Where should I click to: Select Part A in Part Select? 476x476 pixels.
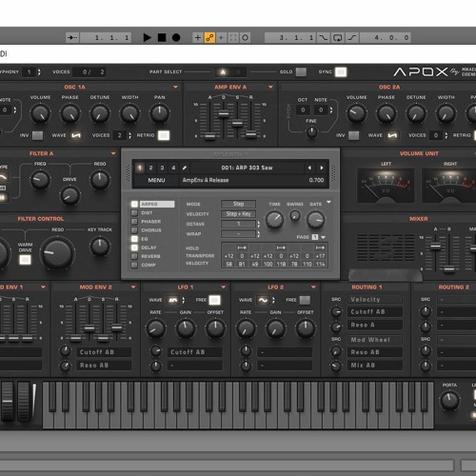tap(223, 72)
